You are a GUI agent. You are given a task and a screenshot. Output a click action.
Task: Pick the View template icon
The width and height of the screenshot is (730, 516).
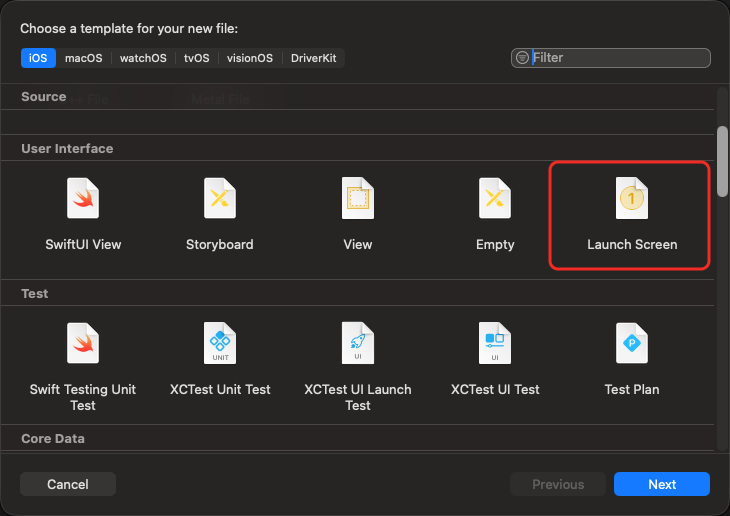358,198
